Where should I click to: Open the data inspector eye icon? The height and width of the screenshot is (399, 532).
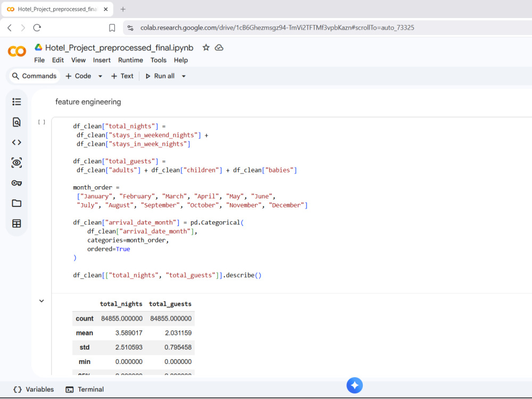pos(16,163)
